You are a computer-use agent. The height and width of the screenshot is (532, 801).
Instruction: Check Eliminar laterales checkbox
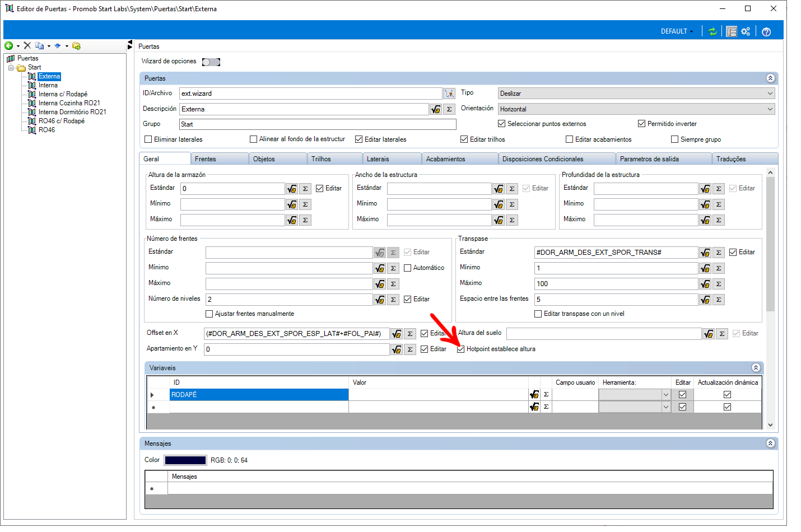(148, 139)
